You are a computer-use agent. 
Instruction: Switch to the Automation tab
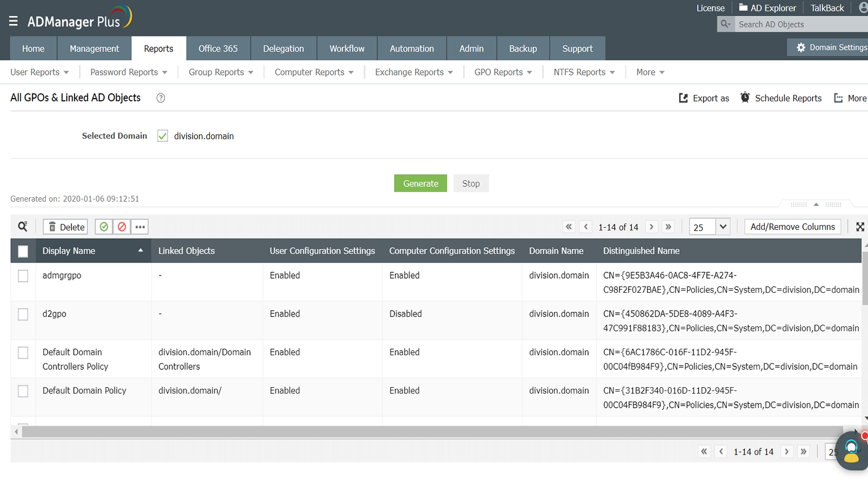[412, 48]
